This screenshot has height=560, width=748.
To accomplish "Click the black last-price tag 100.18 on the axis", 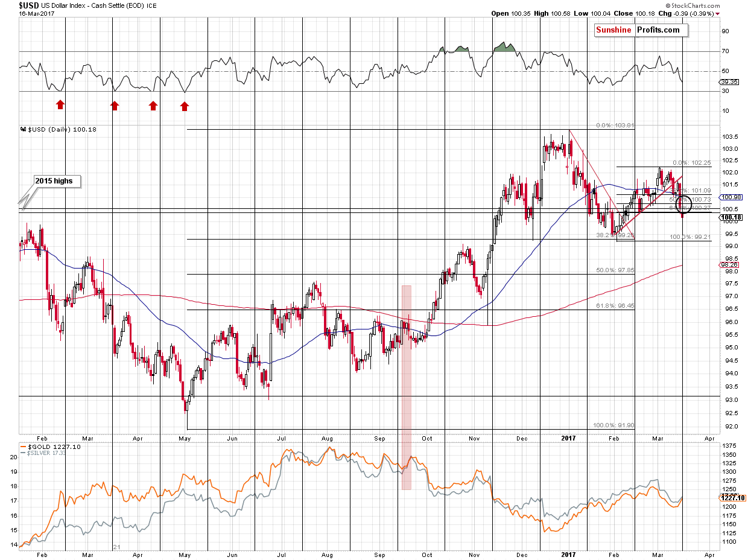I will pos(729,217).
